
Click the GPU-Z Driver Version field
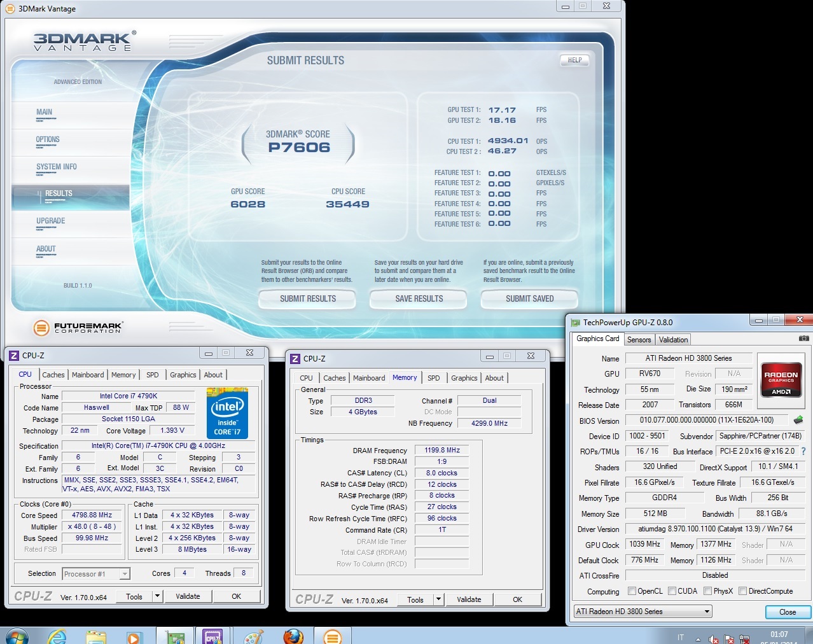715,529
